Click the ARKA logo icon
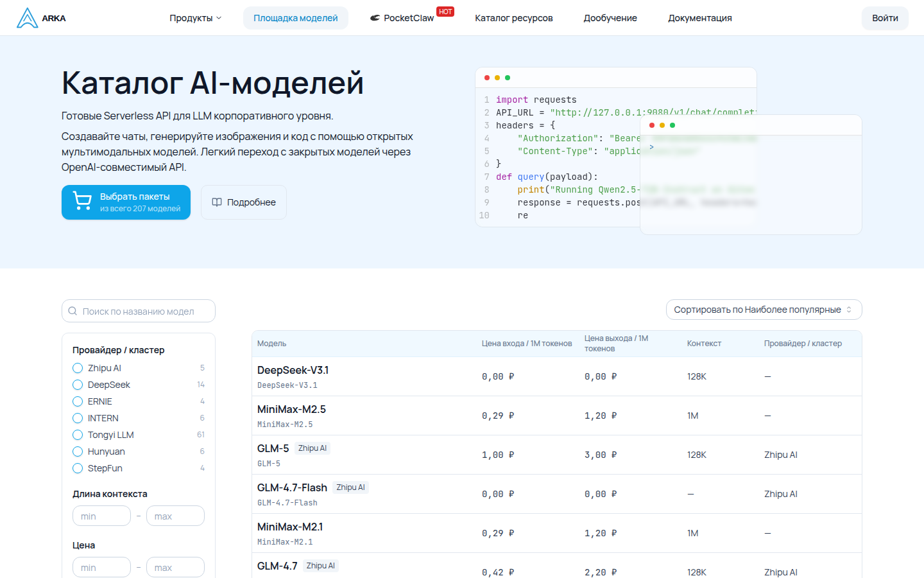This screenshot has height=578, width=924. [x=27, y=18]
